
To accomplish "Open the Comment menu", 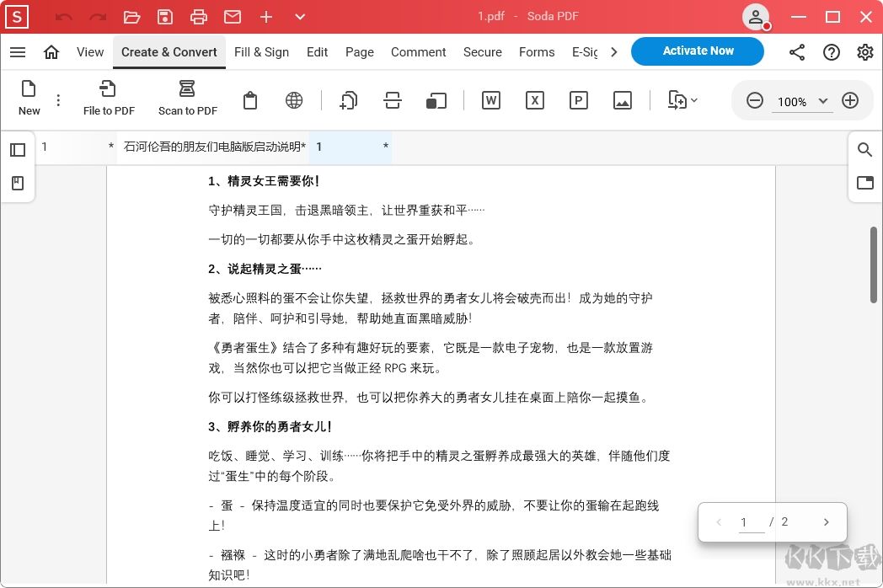I will 418,51.
